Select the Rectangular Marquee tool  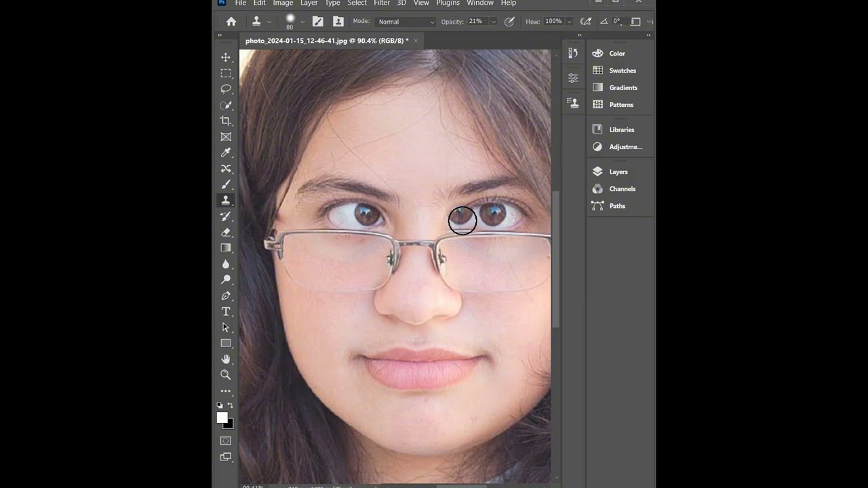click(226, 73)
